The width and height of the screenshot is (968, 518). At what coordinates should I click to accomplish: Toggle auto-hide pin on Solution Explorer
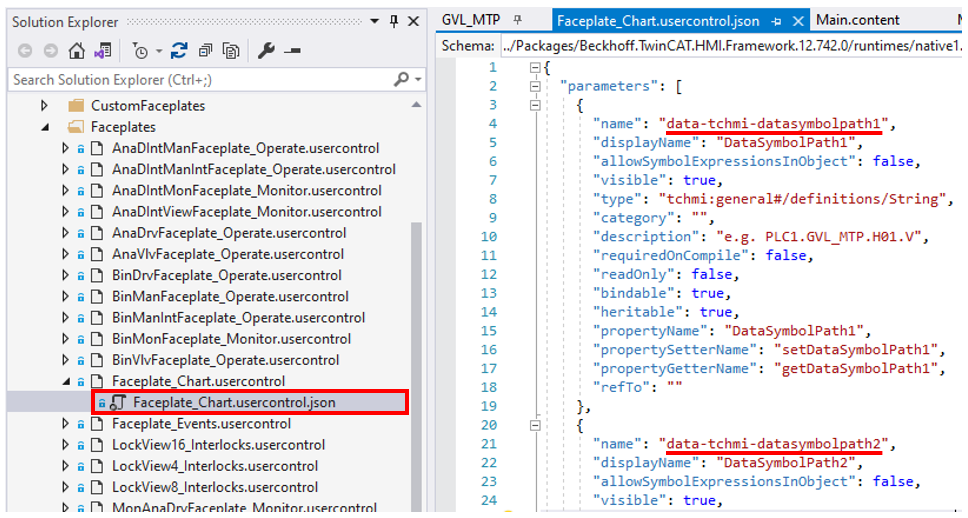(394, 21)
